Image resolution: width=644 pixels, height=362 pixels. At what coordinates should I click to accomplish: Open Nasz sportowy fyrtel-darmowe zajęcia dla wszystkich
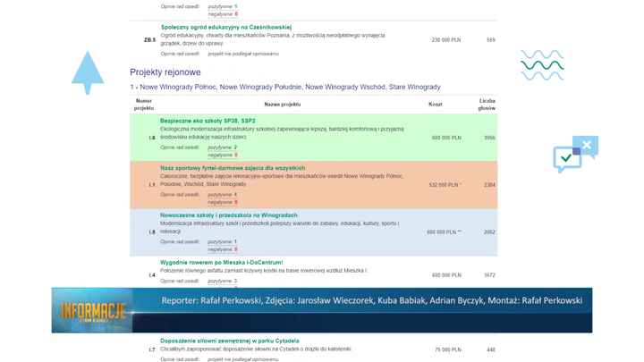(x=233, y=168)
